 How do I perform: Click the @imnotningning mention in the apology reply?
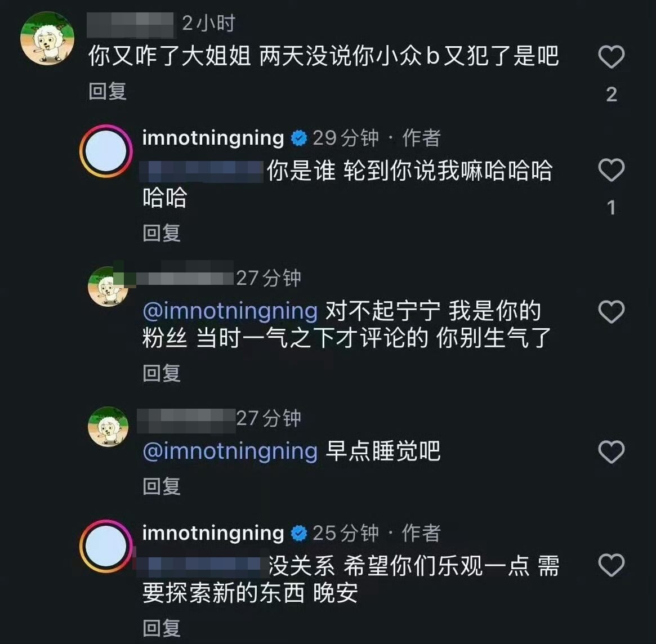(231, 310)
